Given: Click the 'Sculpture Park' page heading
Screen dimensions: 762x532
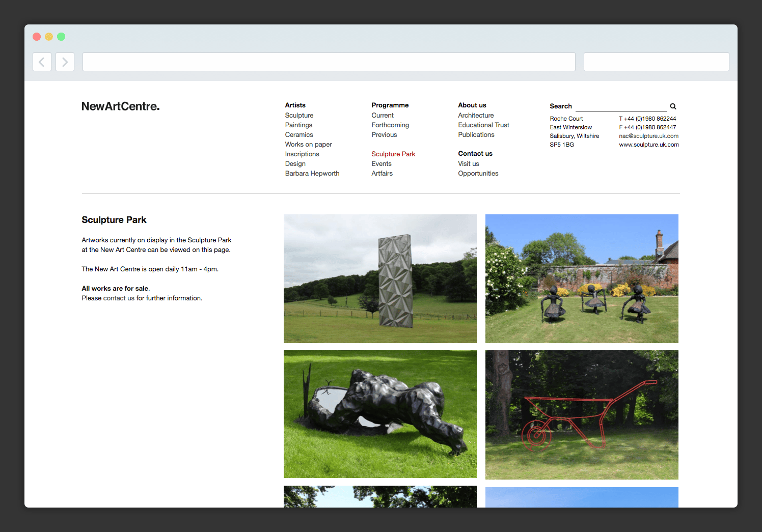Looking at the screenshot, I should 114,220.
